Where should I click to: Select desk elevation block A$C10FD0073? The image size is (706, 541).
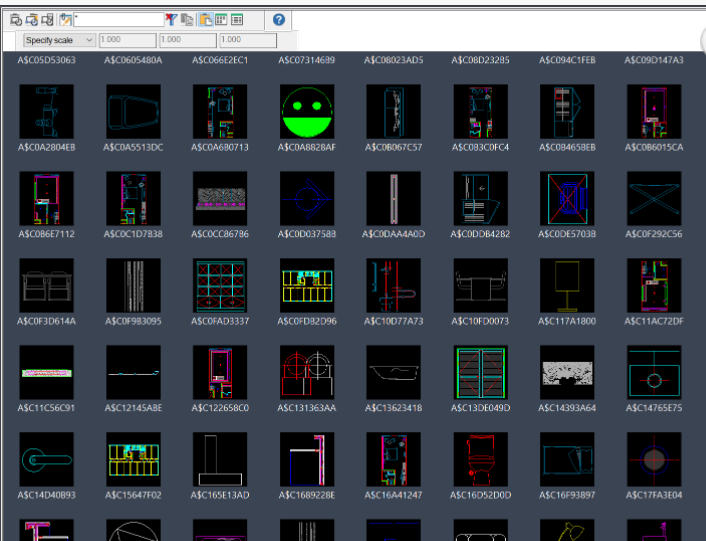(480, 285)
